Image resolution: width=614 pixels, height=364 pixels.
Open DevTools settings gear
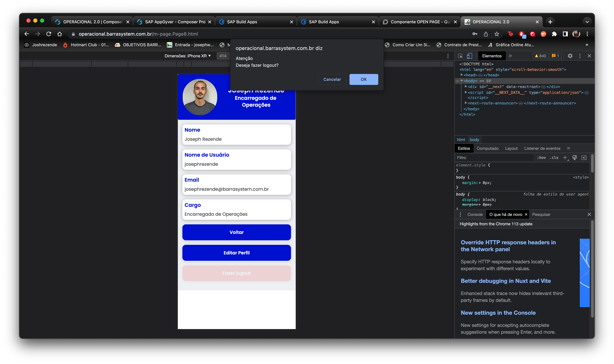point(570,56)
